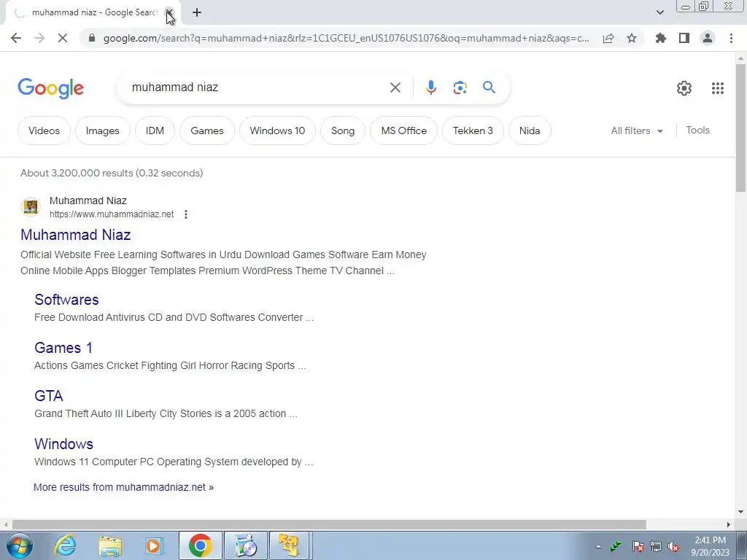Open a new tab with the plus button
The width and height of the screenshot is (747, 560).
point(197,12)
